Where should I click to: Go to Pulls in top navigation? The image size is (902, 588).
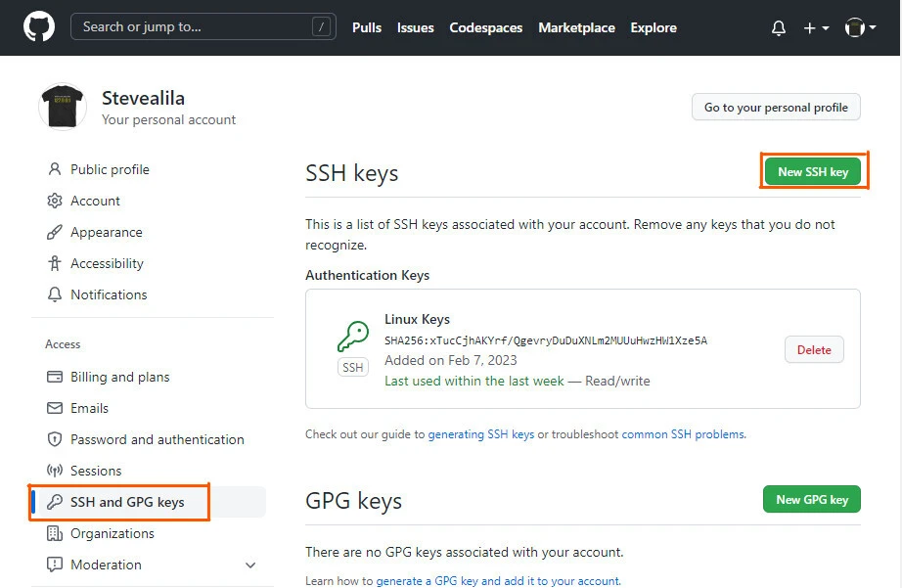click(367, 27)
